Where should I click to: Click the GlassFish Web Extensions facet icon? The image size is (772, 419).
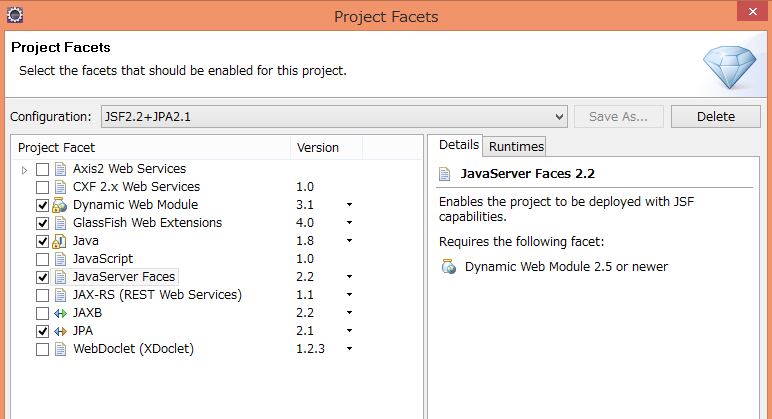point(60,223)
